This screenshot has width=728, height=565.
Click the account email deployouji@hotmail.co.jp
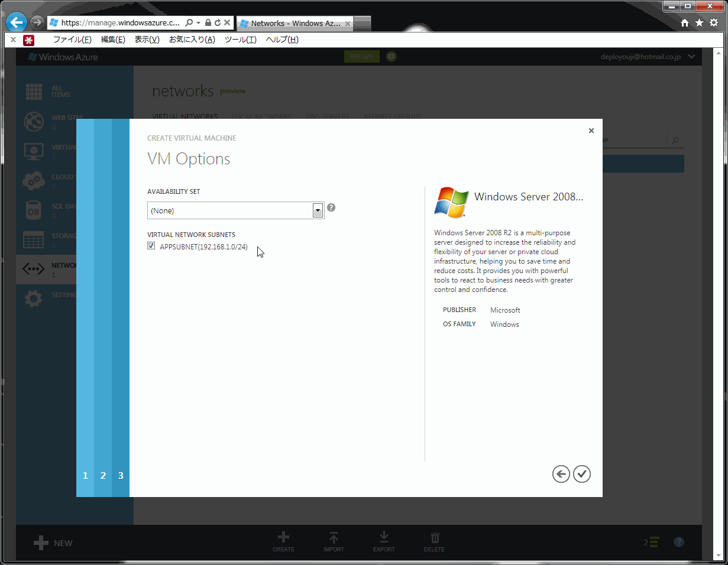(640, 57)
